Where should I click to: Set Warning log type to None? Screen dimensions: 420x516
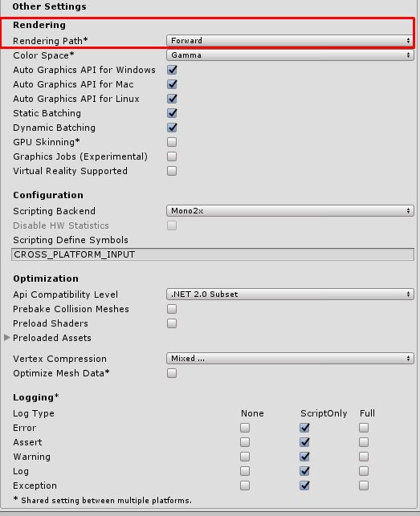(245, 457)
